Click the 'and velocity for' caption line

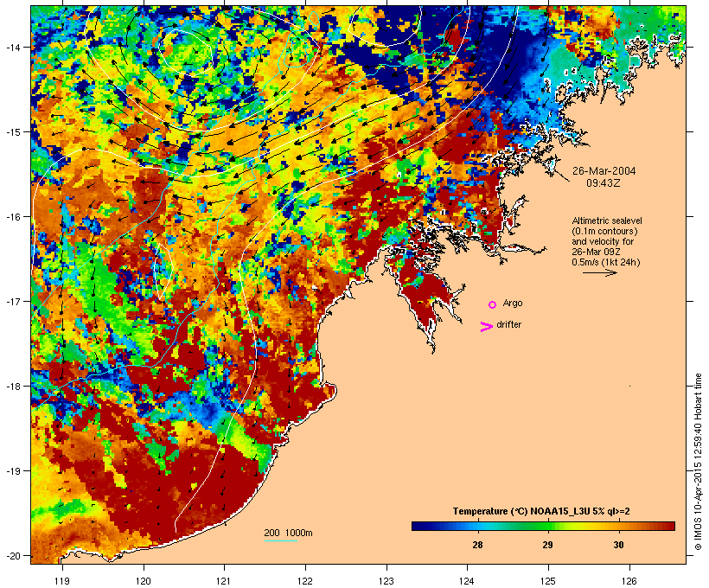[x=603, y=241]
